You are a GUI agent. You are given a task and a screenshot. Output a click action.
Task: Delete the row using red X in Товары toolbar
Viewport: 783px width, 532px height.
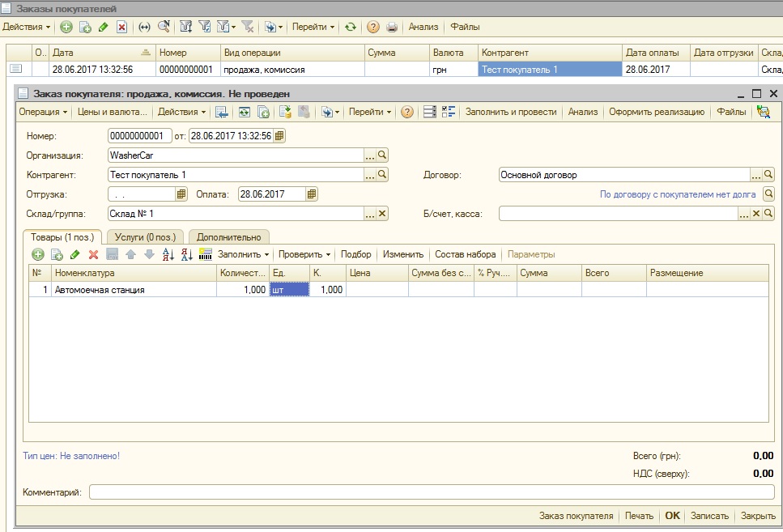(x=93, y=254)
